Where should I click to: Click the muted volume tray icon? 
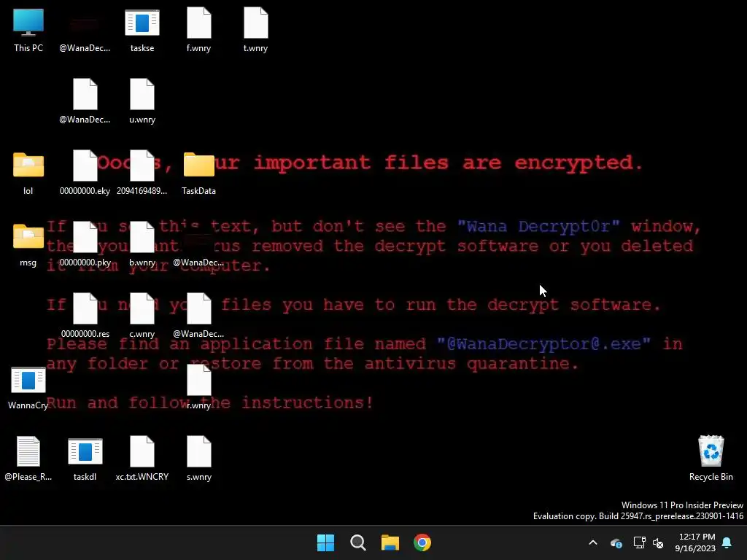[x=658, y=542]
